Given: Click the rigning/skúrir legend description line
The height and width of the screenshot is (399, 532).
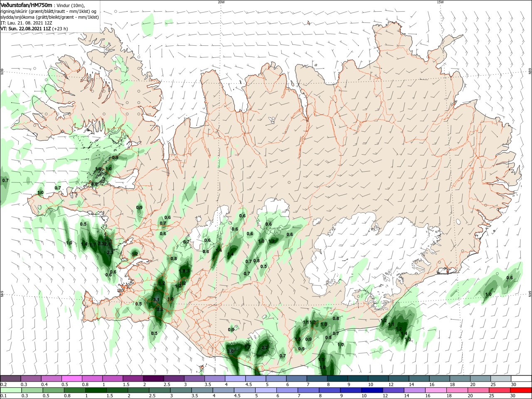Looking at the screenshot, I should (49, 11).
